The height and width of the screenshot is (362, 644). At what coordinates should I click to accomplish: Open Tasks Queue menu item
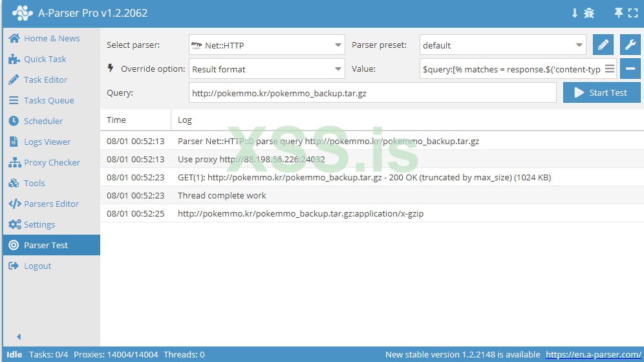point(51,100)
